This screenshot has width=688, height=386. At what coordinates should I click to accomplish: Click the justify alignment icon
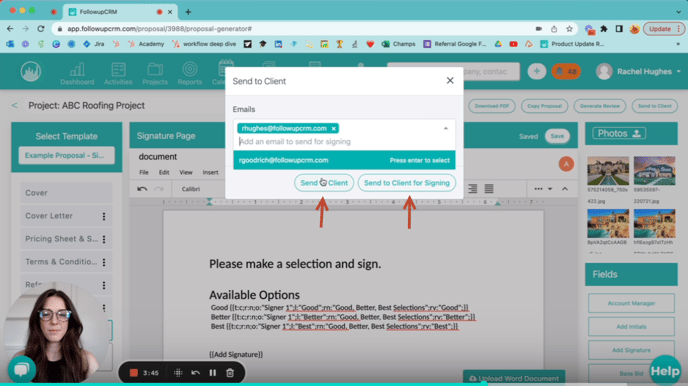point(489,189)
